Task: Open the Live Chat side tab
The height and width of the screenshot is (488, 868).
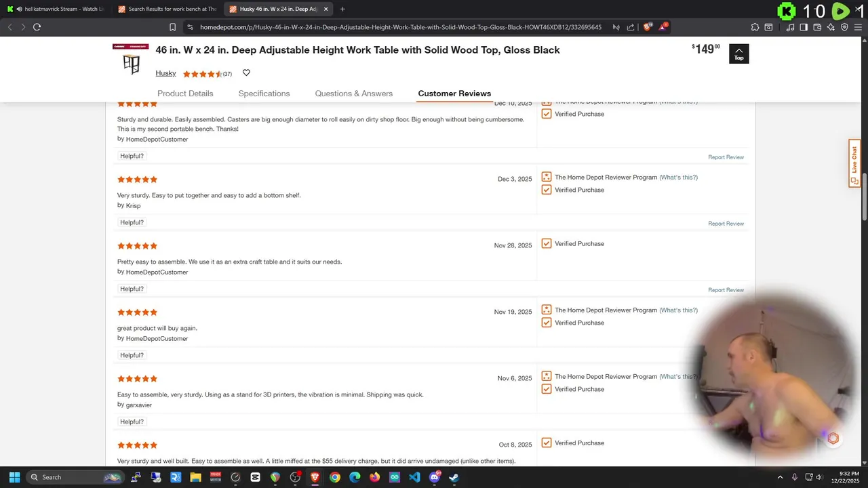Action: tap(854, 163)
